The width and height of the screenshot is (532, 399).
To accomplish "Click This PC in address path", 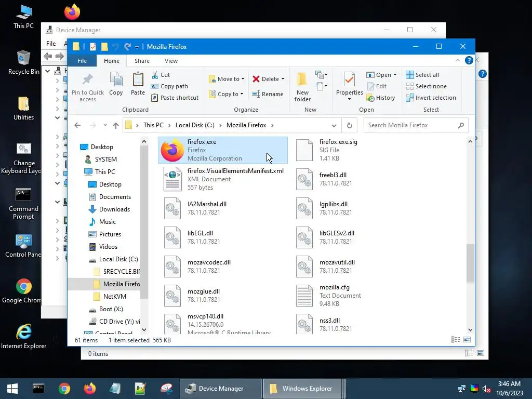I will (x=153, y=125).
